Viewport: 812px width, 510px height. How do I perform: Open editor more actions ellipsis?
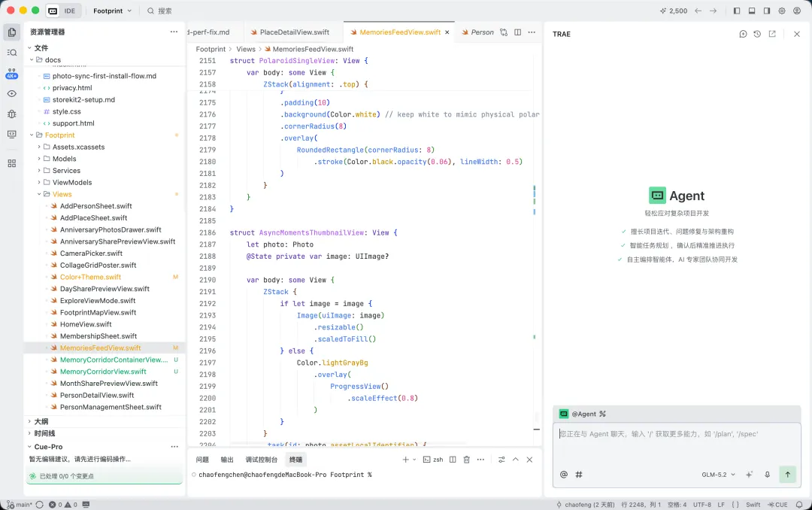point(532,32)
